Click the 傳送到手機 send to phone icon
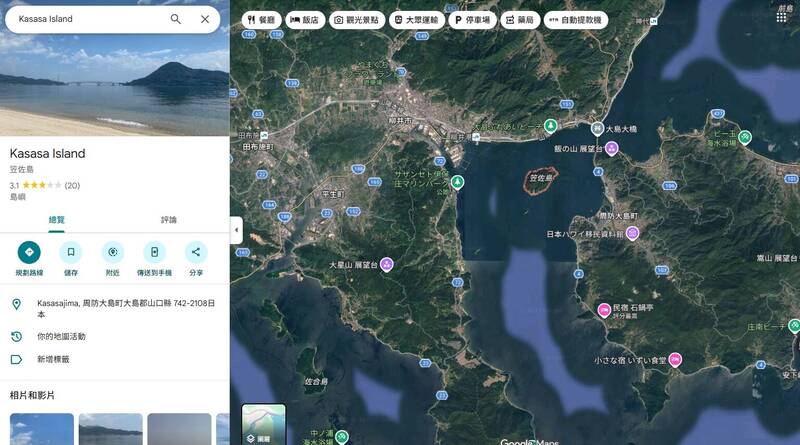 155,252
